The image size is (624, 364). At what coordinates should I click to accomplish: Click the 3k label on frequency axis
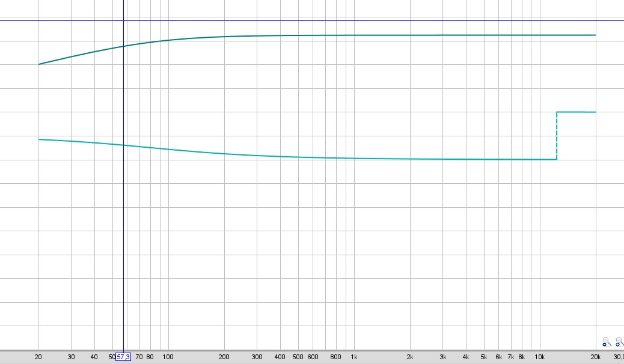tap(442, 357)
